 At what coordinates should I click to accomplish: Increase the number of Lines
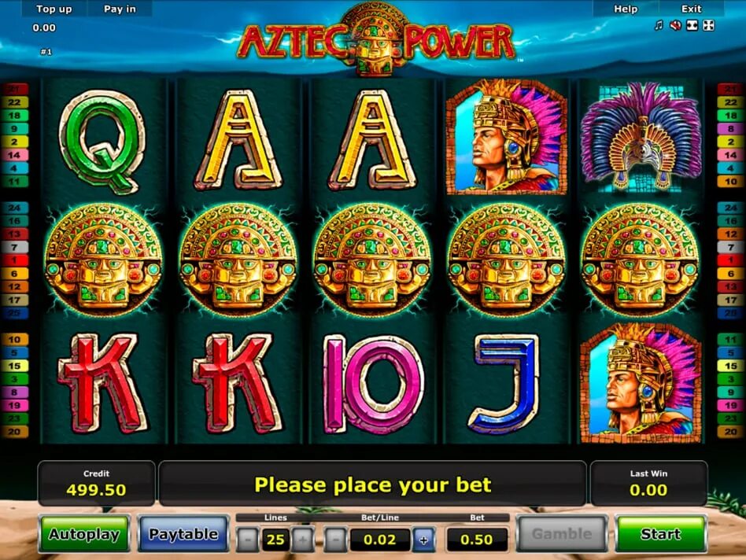point(303,540)
